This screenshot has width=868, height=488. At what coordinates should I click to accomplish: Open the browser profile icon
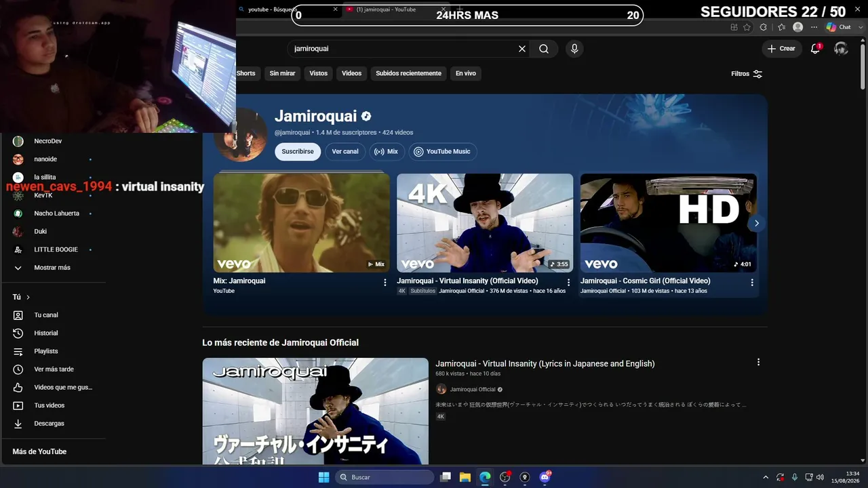click(x=798, y=27)
